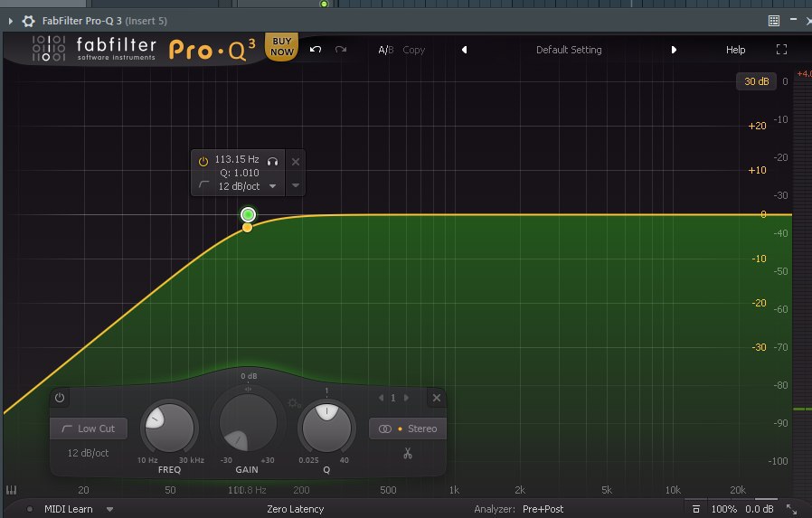Load the previous preset arrow

(465, 50)
